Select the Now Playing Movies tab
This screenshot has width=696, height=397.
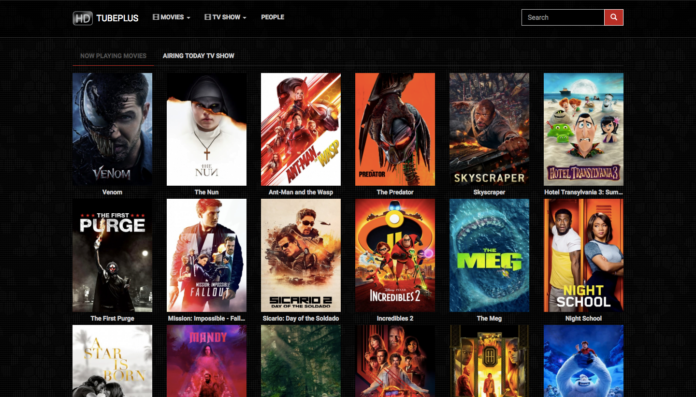point(113,56)
